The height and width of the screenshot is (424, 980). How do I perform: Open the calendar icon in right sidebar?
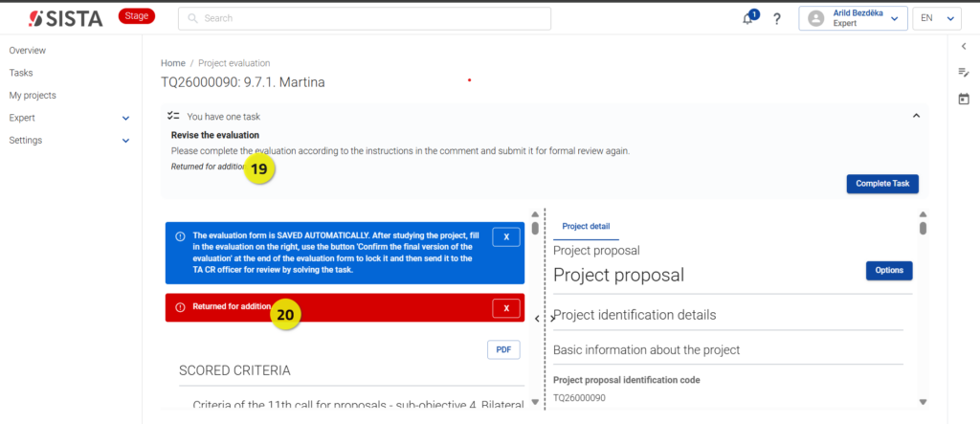[964, 99]
